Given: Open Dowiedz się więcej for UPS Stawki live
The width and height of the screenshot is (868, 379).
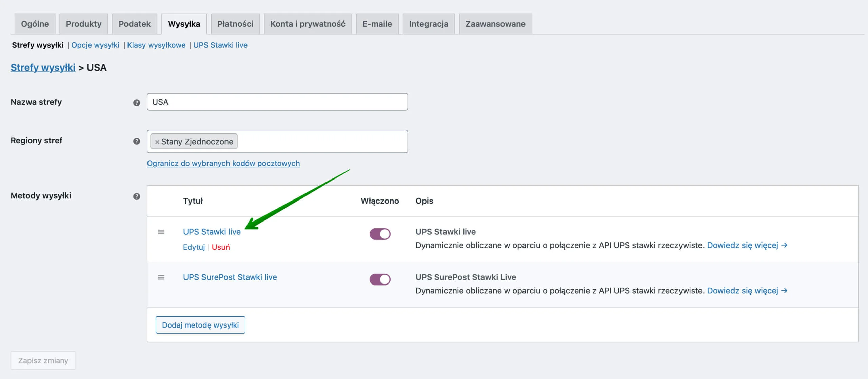Looking at the screenshot, I should point(747,245).
